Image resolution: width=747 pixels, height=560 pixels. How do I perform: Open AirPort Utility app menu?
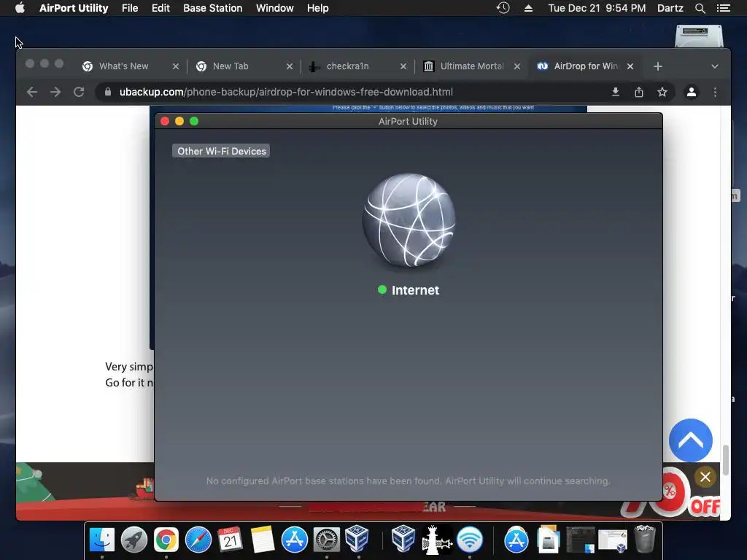[x=74, y=8]
